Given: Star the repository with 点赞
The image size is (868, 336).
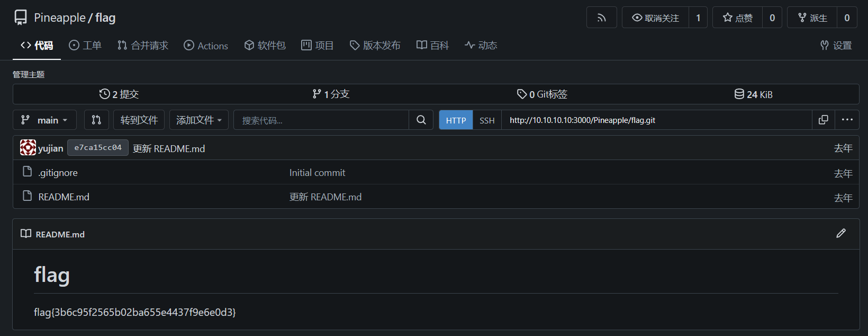Looking at the screenshot, I should [x=737, y=17].
